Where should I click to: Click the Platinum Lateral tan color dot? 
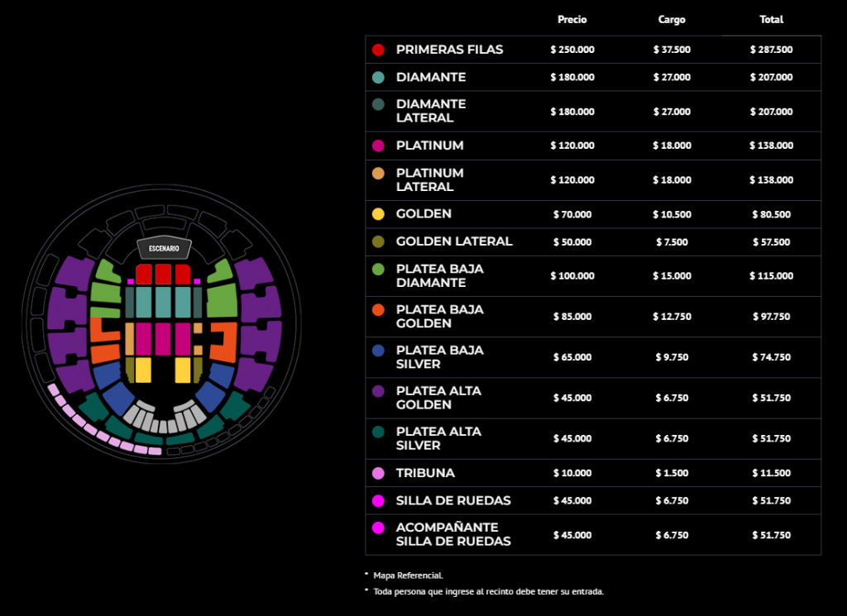pyautogui.click(x=379, y=174)
